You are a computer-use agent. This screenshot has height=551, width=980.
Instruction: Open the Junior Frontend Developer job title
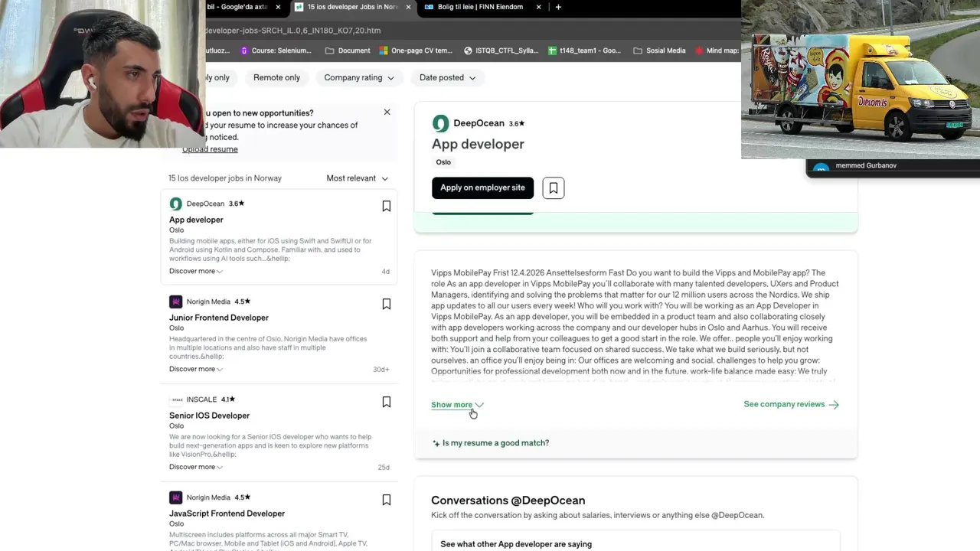pos(219,318)
